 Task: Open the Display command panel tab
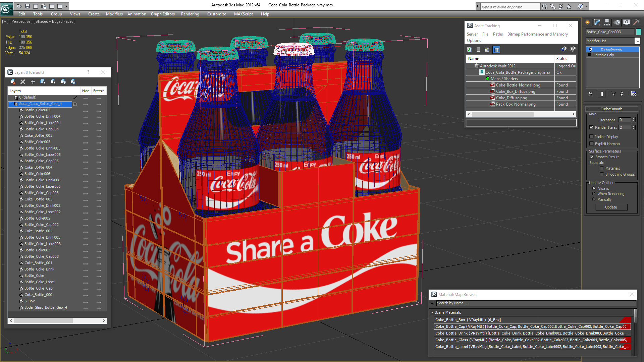click(627, 22)
